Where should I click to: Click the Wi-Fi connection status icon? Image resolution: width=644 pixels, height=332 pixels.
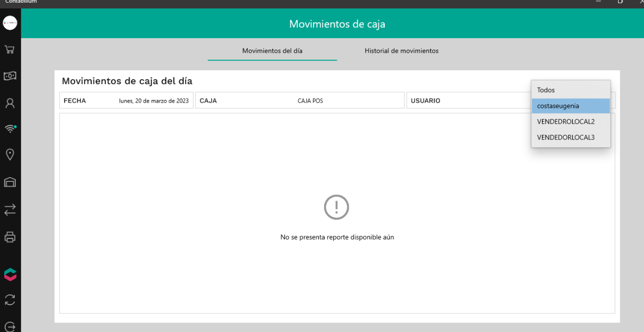click(x=10, y=129)
